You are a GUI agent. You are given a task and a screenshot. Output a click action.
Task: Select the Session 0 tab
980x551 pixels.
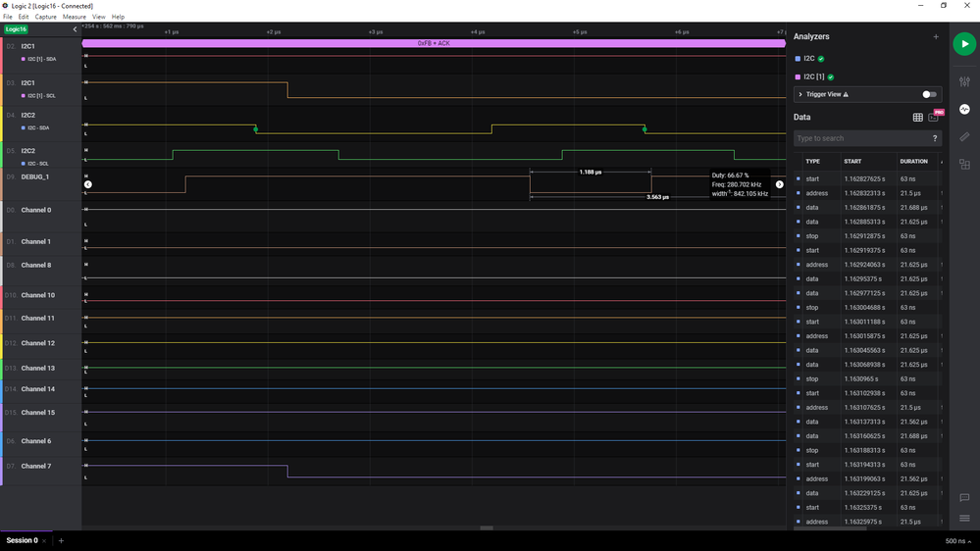22,541
